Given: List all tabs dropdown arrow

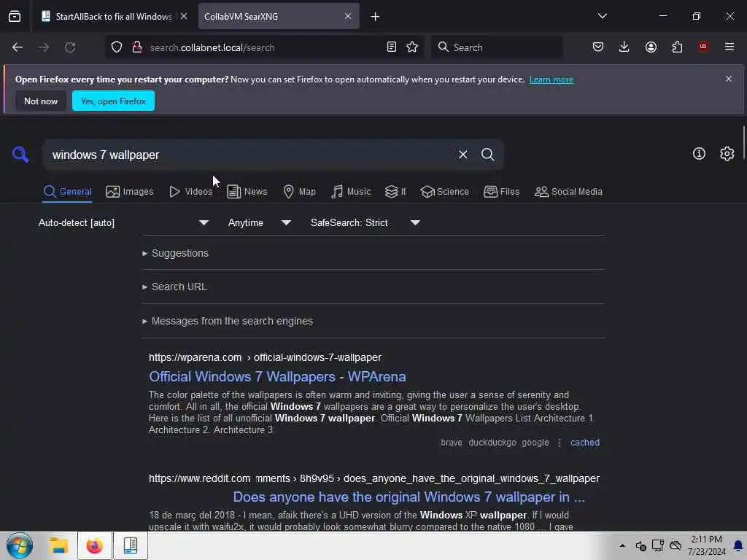Looking at the screenshot, I should pos(602,16).
